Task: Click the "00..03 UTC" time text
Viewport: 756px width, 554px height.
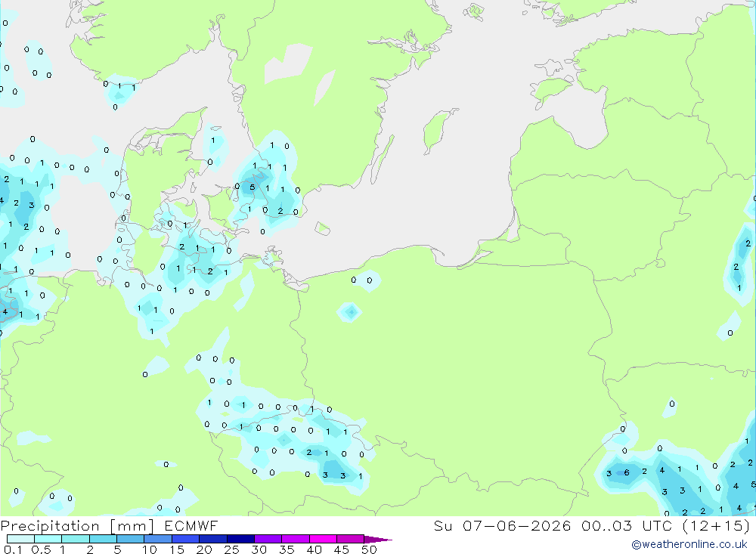Action: click(626, 525)
